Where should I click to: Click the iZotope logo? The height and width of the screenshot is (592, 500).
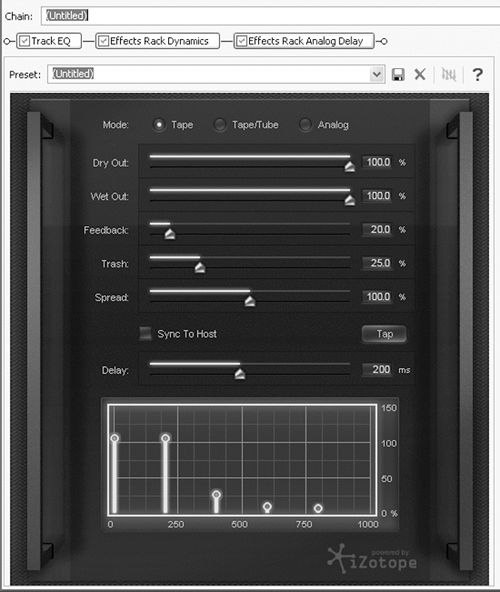[372, 559]
